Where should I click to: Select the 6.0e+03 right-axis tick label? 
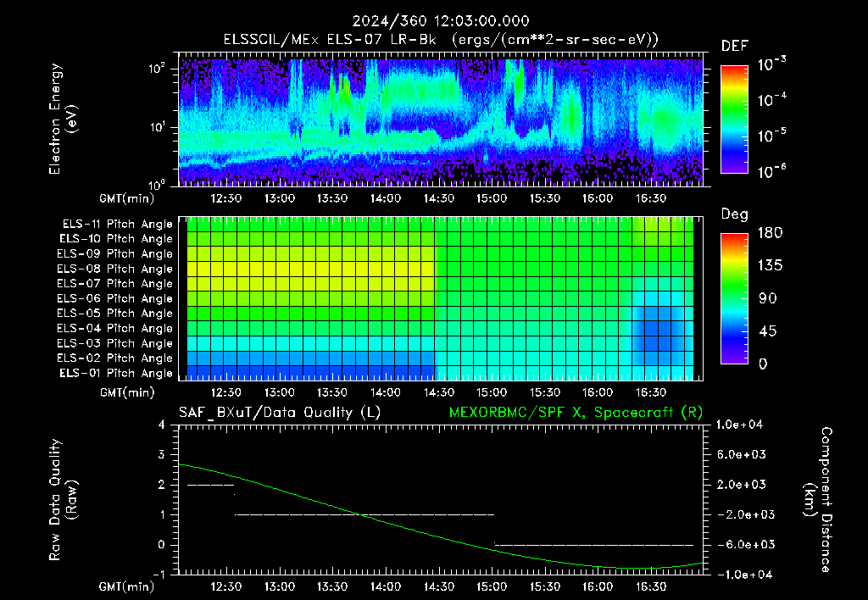tap(742, 454)
